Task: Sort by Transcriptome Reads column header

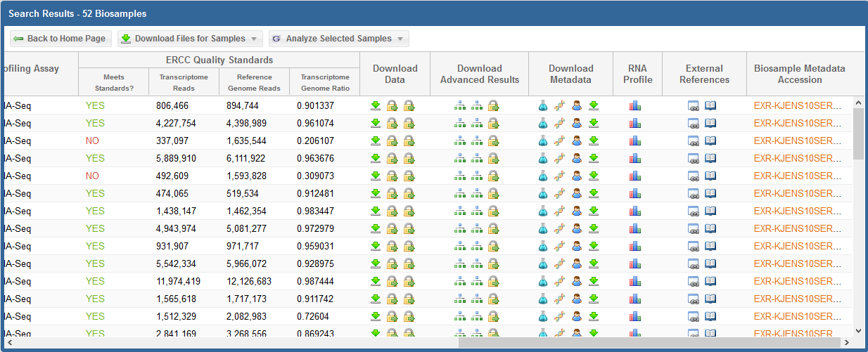Action: point(184,82)
